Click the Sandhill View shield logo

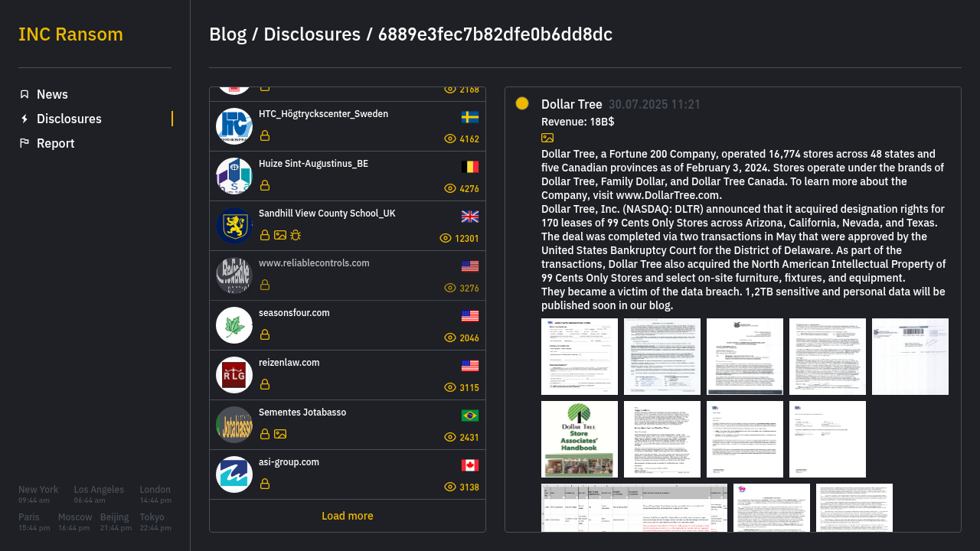coord(234,226)
